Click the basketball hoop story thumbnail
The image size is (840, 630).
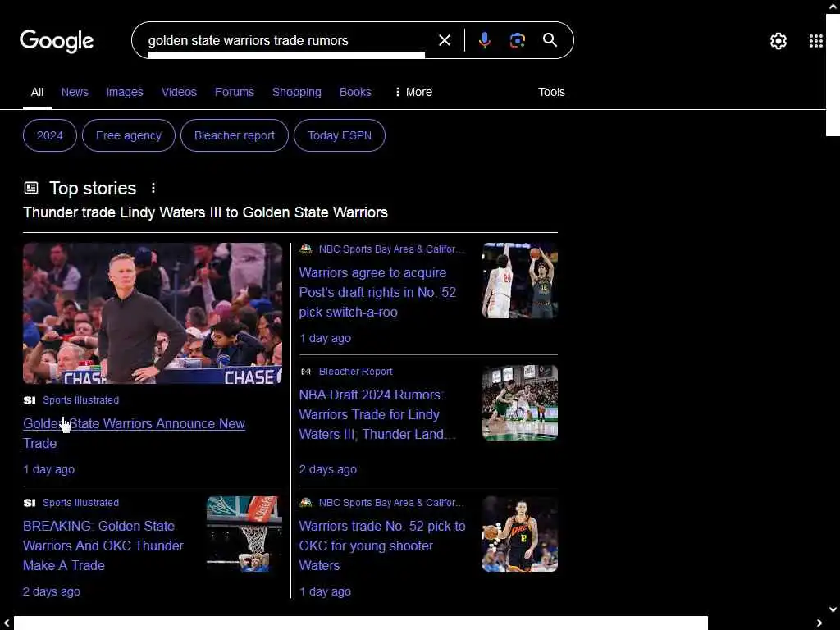[244, 534]
